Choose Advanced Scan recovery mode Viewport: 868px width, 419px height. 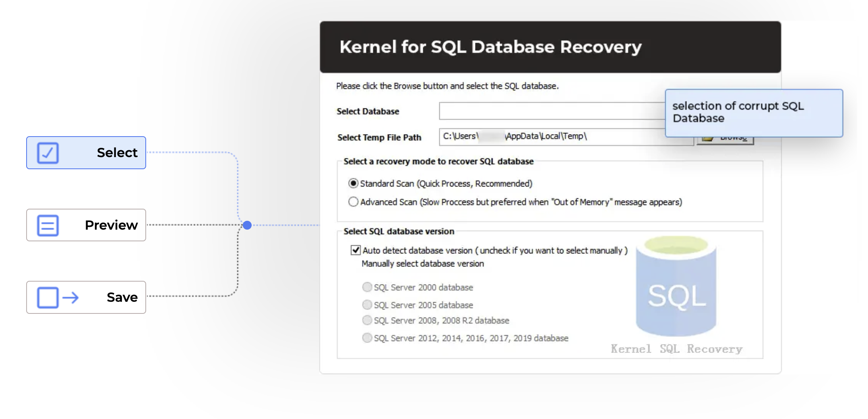353,202
